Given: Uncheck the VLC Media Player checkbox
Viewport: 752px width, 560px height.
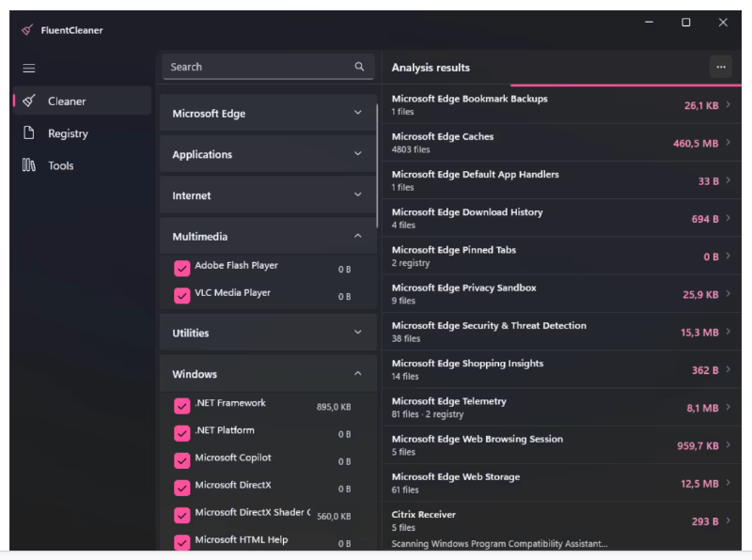Looking at the screenshot, I should pos(182,296).
